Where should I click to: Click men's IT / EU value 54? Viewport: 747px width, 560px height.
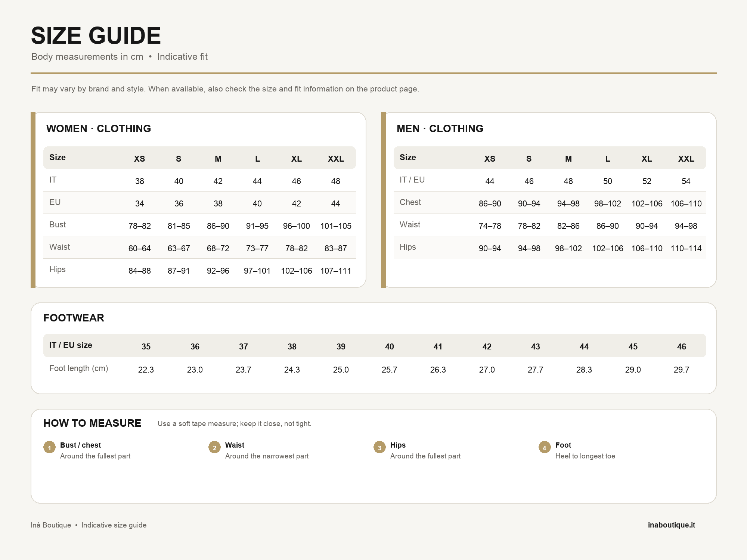686,181
